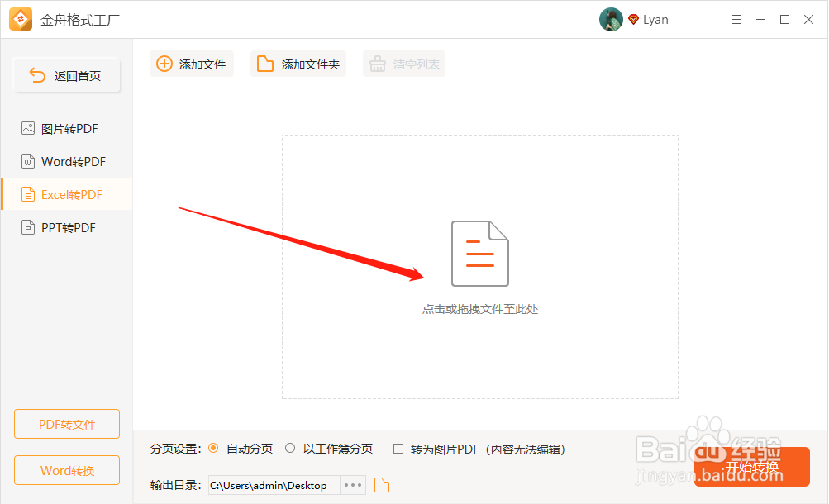Click the plus icon on 添加文件
The width and height of the screenshot is (829, 504).
click(162, 64)
